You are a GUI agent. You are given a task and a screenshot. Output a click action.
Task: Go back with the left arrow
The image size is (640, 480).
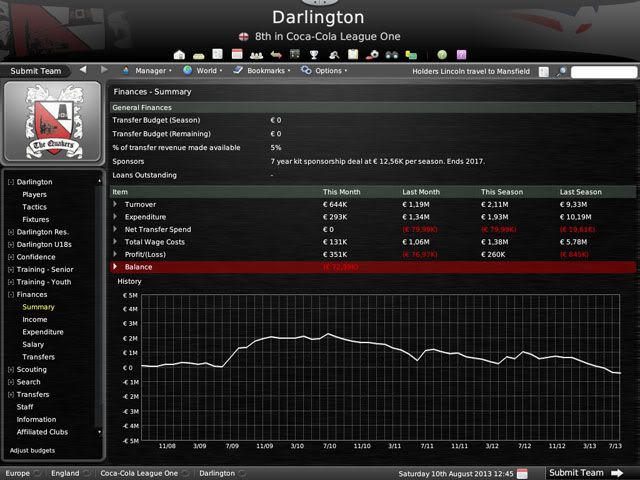[x=83, y=70]
